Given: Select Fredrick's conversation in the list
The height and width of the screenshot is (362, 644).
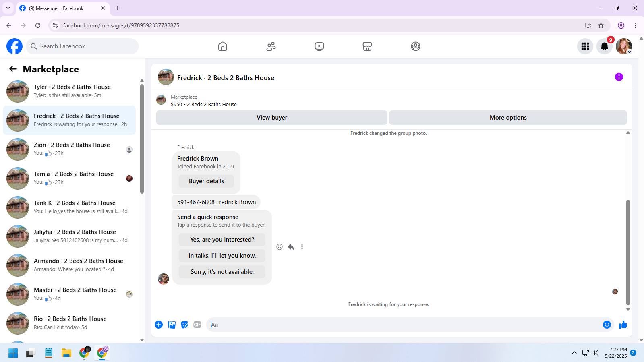Looking at the screenshot, I should pos(69,120).
